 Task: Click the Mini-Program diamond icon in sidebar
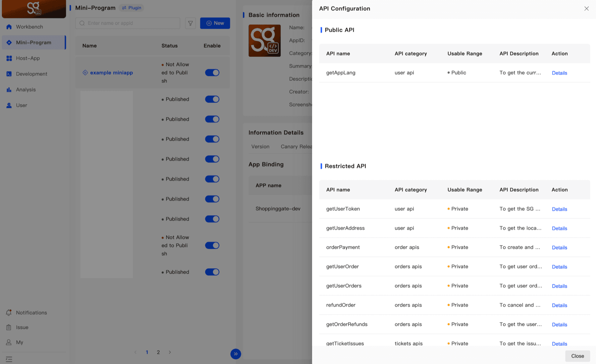[x=9, y=42]
